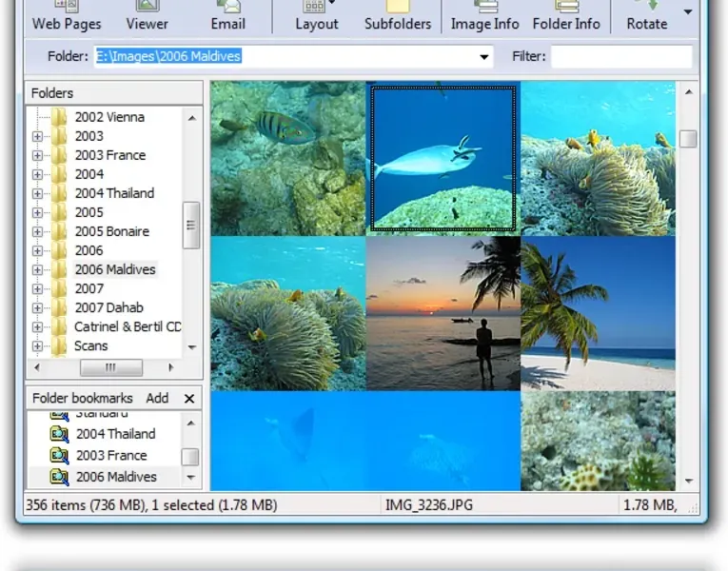Open the Web Pages toolbar tool
Screen dimensions: 728x571
pyautogui.click(x=67, y=16)
